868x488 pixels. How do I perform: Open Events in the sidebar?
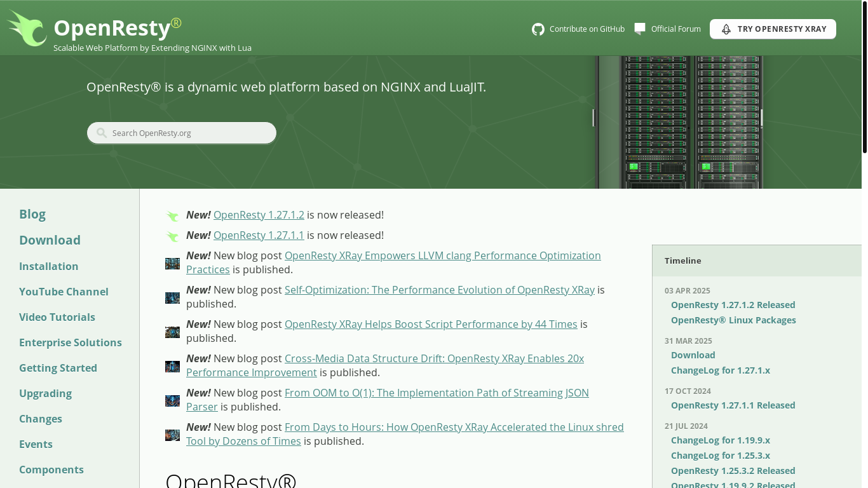click(36, 444)
